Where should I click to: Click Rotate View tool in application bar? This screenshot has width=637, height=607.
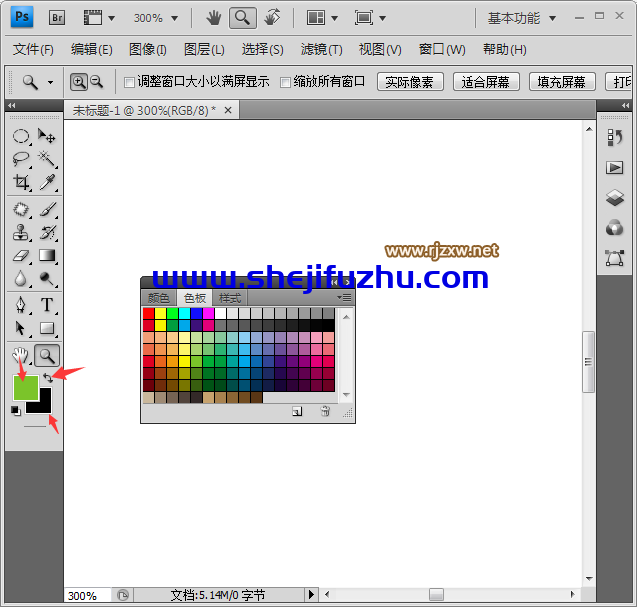272,18
